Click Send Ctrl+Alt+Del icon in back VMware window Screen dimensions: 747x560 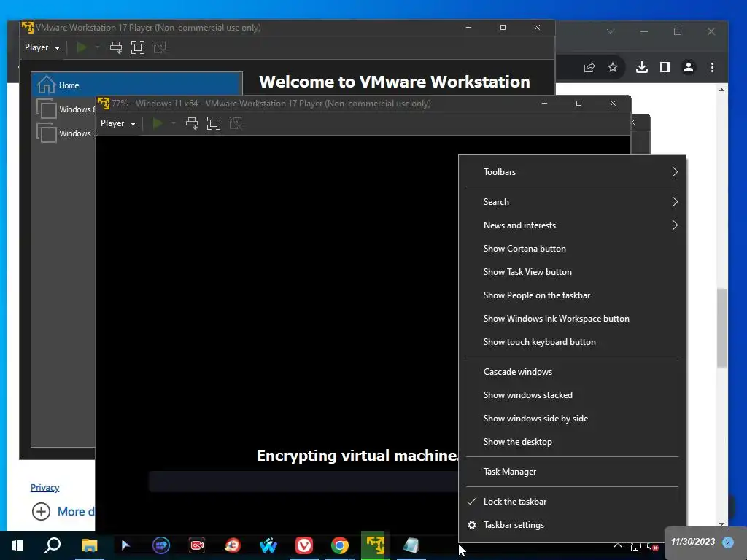(116, 47)
